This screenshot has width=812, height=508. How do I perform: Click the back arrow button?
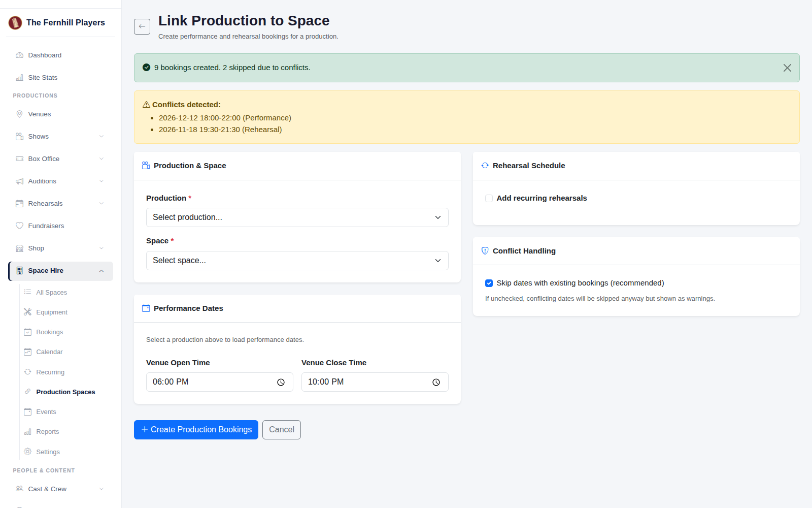pyautogui.click(x=142, y=26)
